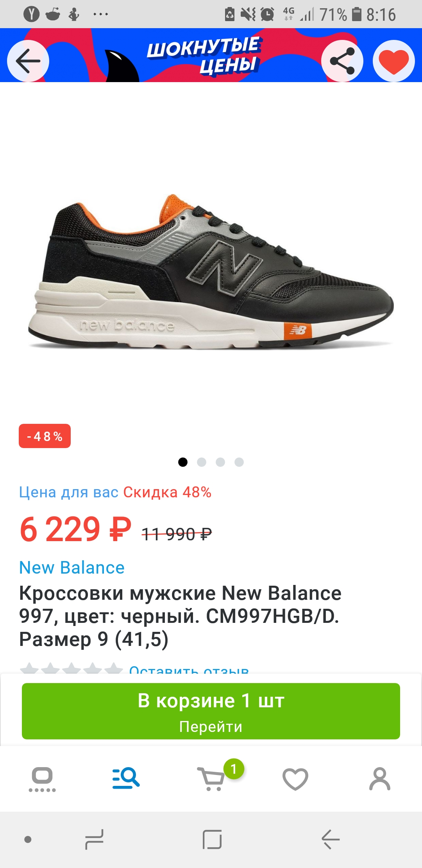Tap Android system back arrow
Viewport: 422px width, 868px height.
[331, 839]
